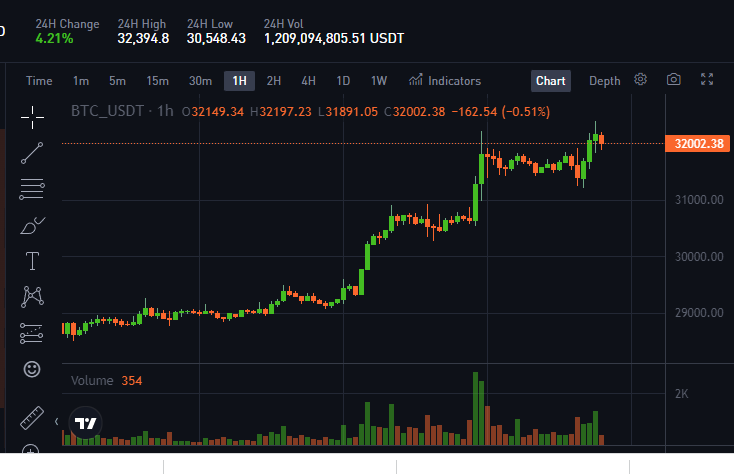Take a chart snapshot with camera icon
734x474 pixels.
(674, 80)
